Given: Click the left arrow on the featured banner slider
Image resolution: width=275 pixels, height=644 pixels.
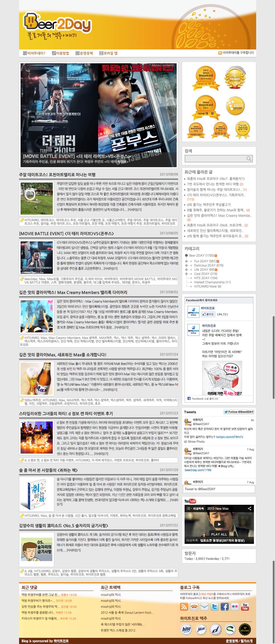Looking at the screenshot, I should (25, 115).
